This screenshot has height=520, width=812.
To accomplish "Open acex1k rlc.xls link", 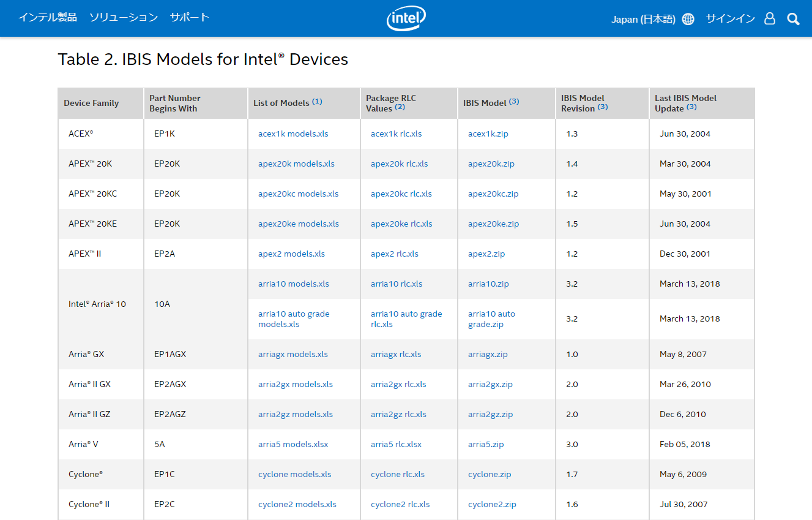I will click(396, 134).
